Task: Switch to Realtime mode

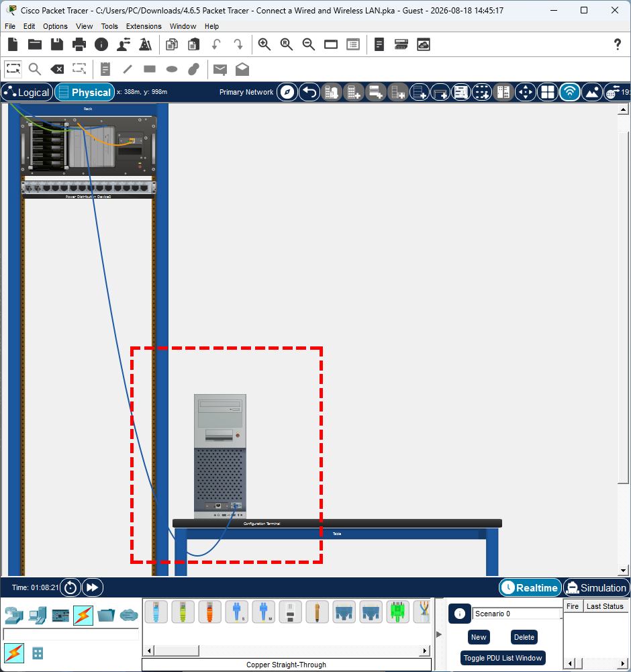Action: (530, 587)
